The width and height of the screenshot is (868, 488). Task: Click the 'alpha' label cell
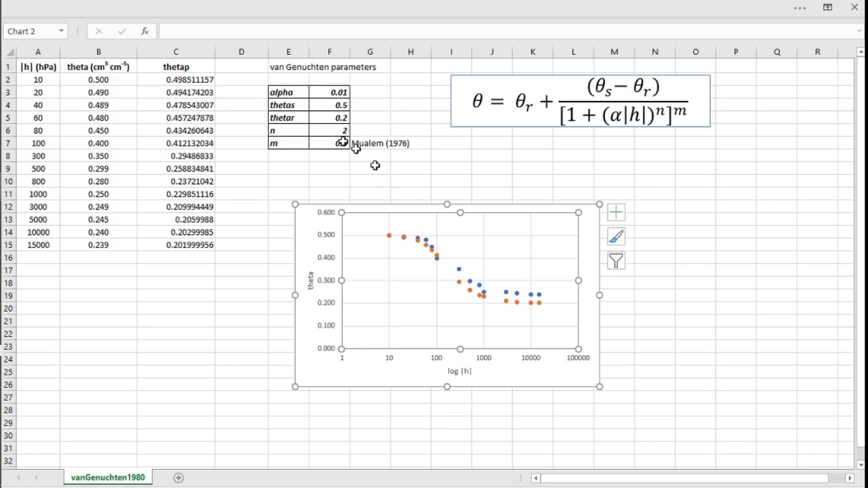coord(289,92)
